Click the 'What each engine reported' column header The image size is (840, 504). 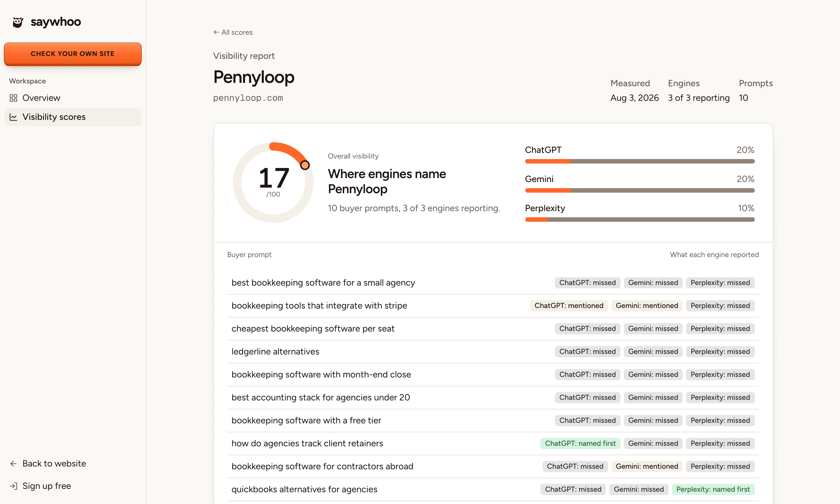pos(714,255)
